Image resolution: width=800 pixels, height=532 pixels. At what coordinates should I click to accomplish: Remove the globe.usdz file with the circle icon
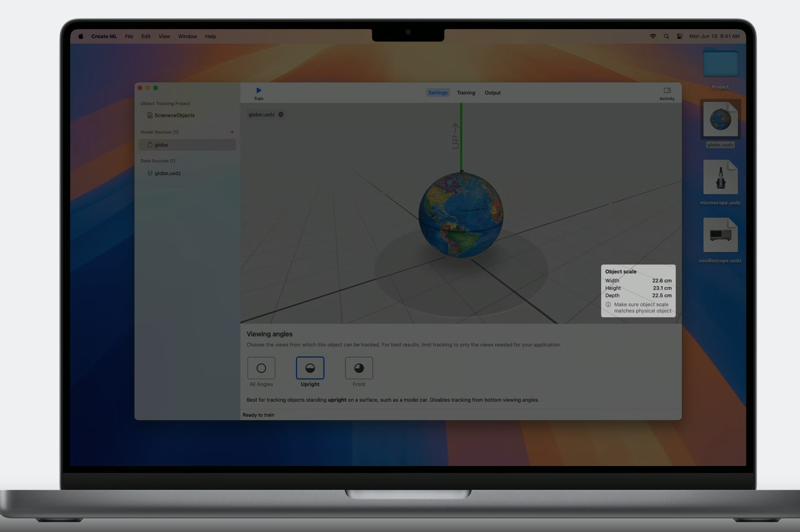tap(281, 115)
